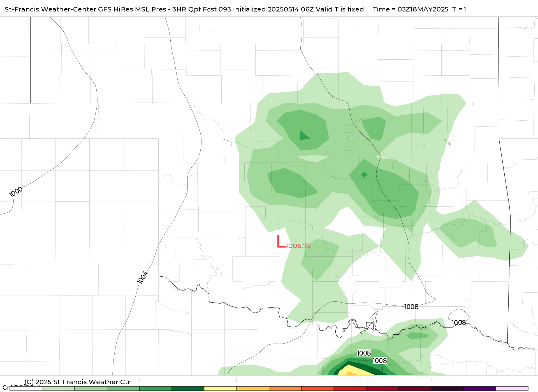The height and width of the screenshot is (392, 538).
Task: Select the light pink legend swatch
Action: (512, 389)
